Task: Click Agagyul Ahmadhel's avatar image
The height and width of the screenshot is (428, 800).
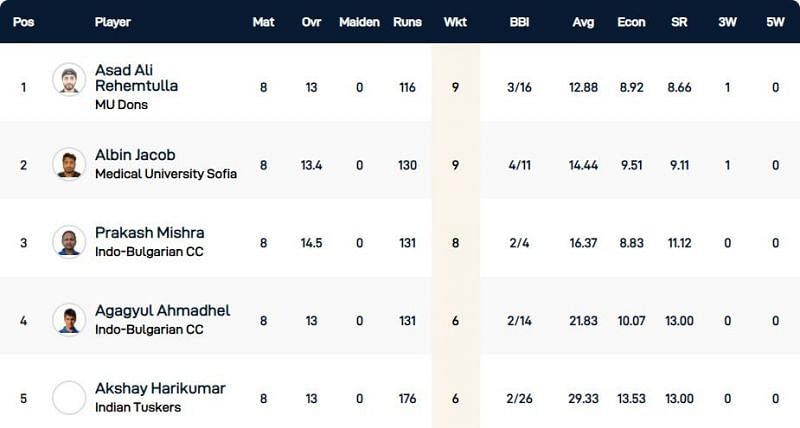Action: (x=69, y=319)
